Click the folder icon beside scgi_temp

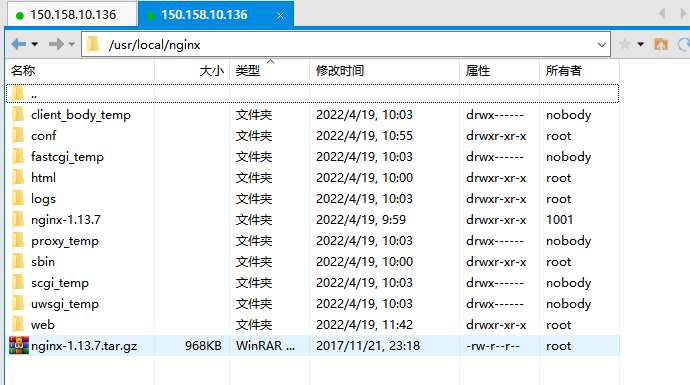tap(18, 282)
